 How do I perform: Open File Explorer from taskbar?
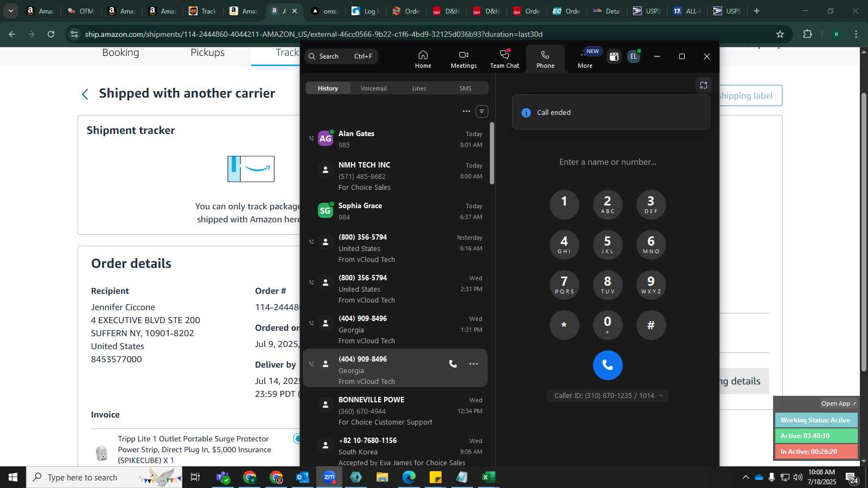382,477
